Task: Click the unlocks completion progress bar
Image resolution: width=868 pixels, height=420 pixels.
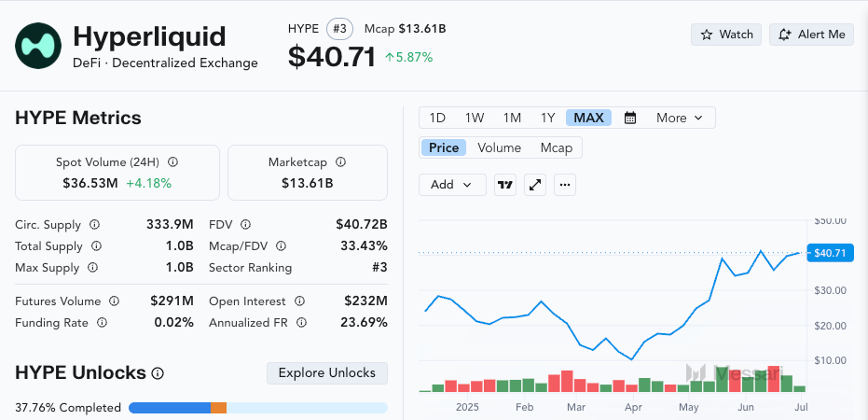Action: pos(258,408)
